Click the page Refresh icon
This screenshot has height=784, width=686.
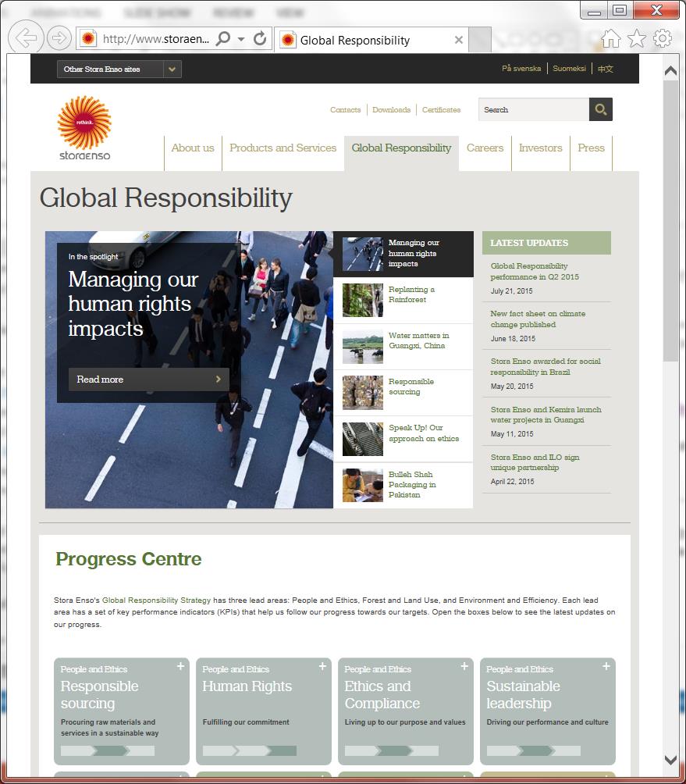[260, 38]
